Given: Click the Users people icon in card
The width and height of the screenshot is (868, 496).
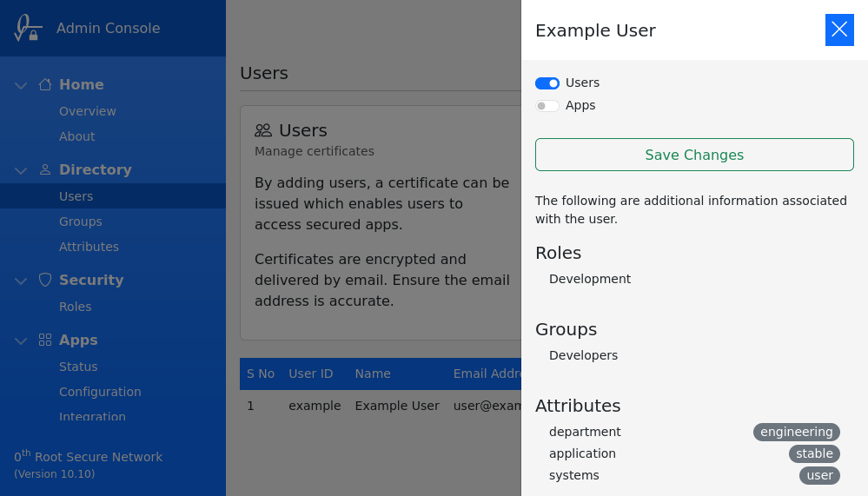Looking at the screenshot, I should (263, 130).
